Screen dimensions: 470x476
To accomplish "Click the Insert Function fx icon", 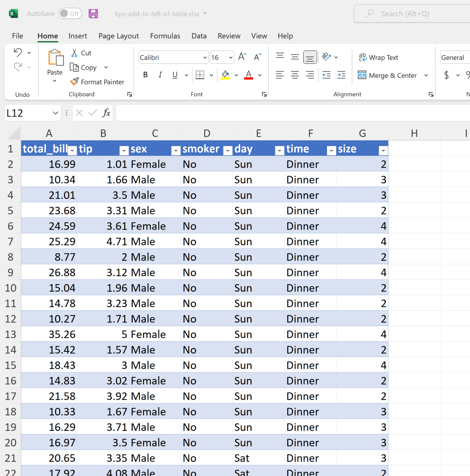I will pyautogui.click(x=106, y=113).
